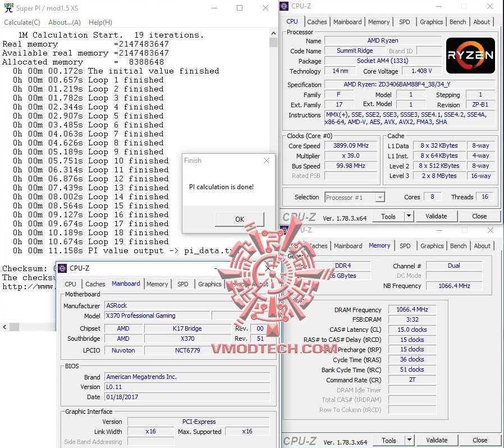The height and width of the screenshot is (448, 504).
Task: Minimize the Super PI window
Action: pos(215,8)
